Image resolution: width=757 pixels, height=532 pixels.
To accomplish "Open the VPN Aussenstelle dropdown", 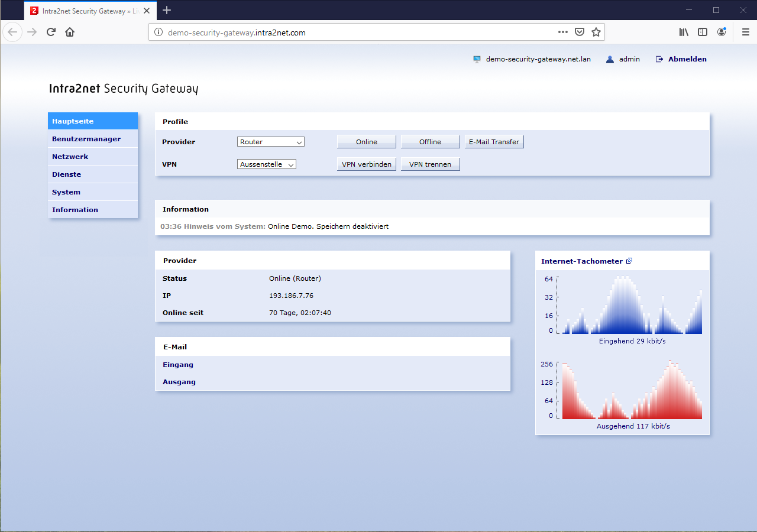I will click(267, 164).
